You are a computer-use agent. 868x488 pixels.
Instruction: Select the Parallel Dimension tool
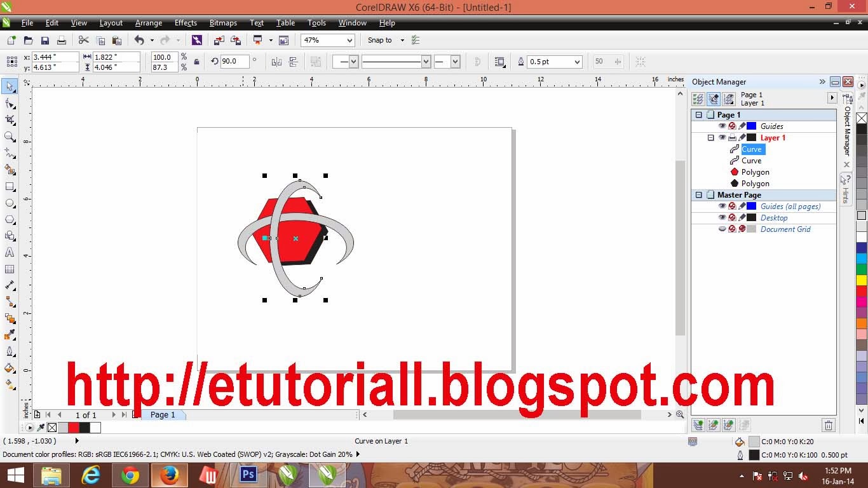pyautogui.click(x=10, y=285)
